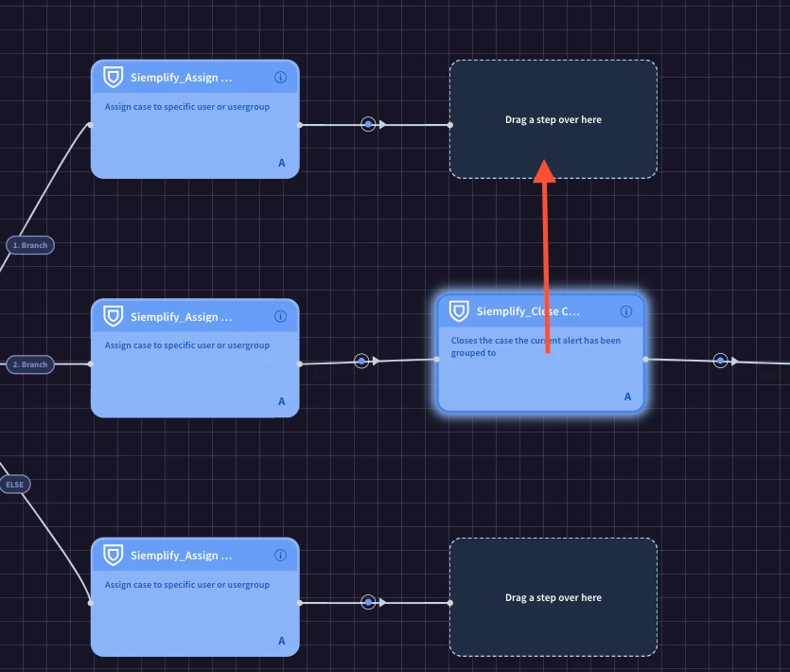790x672 pixels.
Task: Click the 'A' badge on top Siemplify_Assign step
Action: (x=282, y=163)
